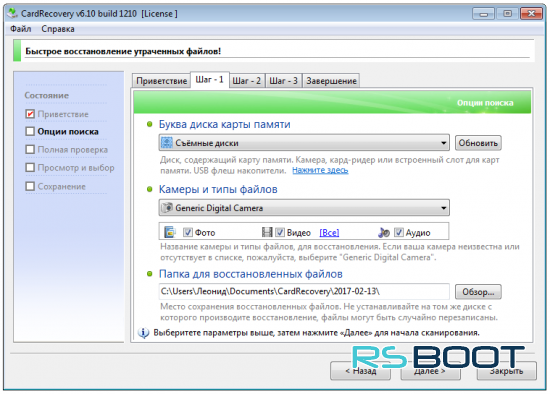Open the Съёмные диски drive dropdown
This screenshot has height=394, width=550.
[304, 142]
